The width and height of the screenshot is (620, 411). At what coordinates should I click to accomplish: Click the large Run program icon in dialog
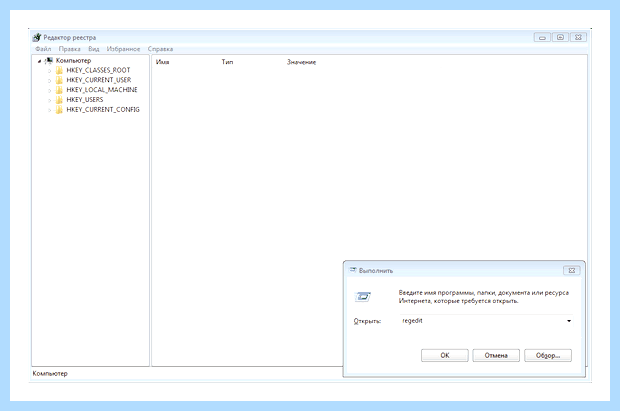363,297
